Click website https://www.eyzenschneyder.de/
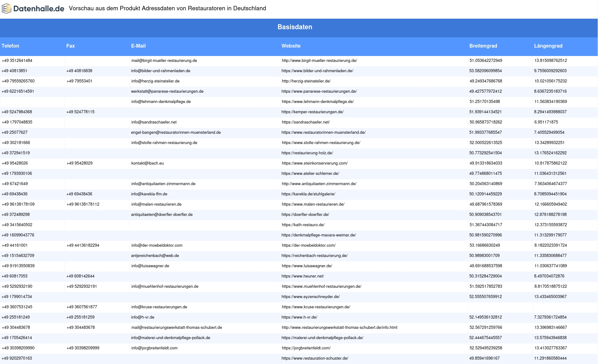Image resolution: width=598 pixels, height=364 pixels. [x=311, y=297]
